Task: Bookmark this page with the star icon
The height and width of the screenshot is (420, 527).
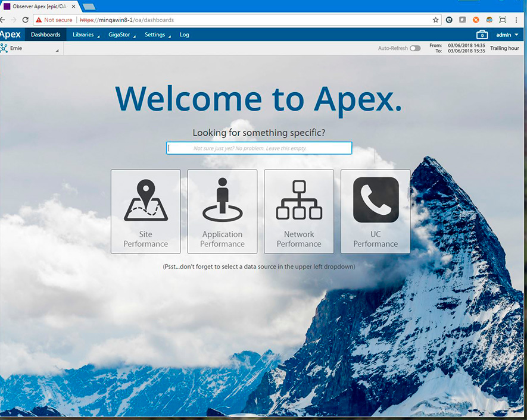Action: 435,20
